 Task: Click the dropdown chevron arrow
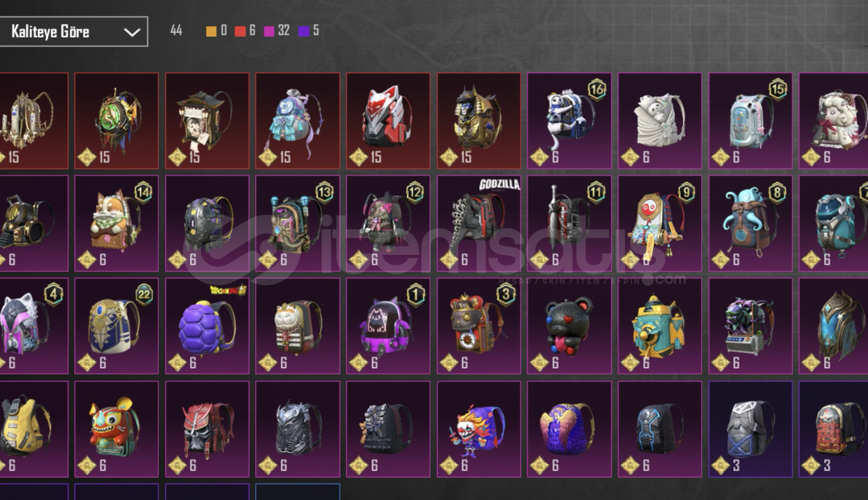click(x=132, y=32)
